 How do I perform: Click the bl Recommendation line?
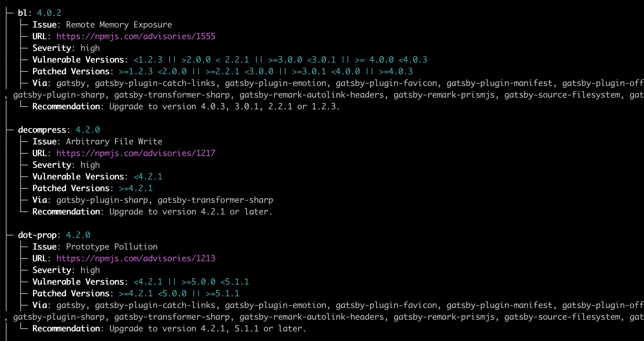tap(186, 107)
